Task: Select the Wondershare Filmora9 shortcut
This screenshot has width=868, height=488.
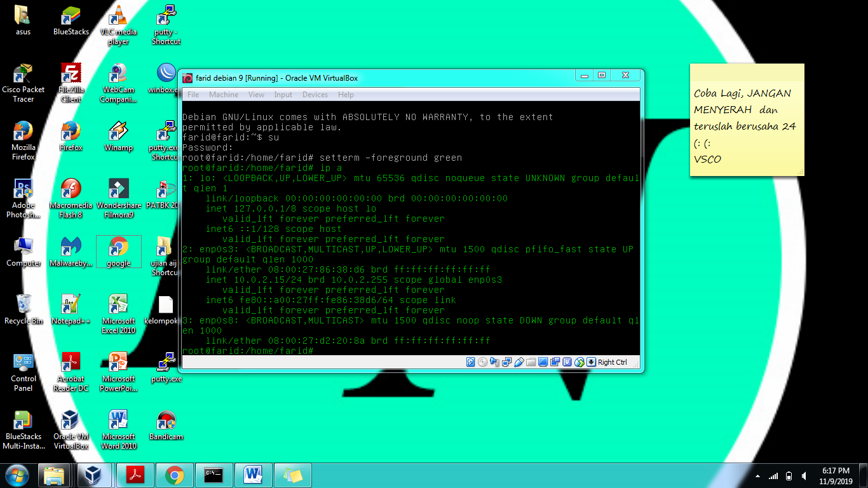Action: 118,198
